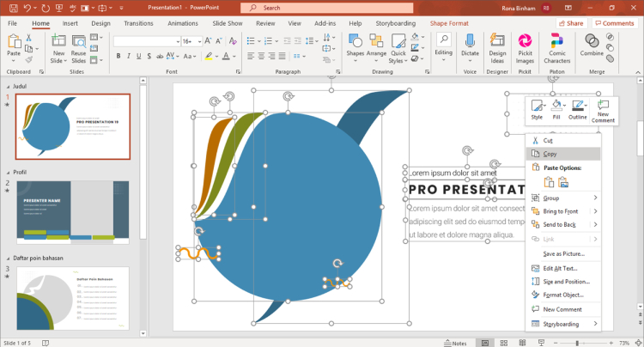The width and height of the screenshot is (644, 347).
Task: Open the font size dropdown
Action: click(199, 41)
